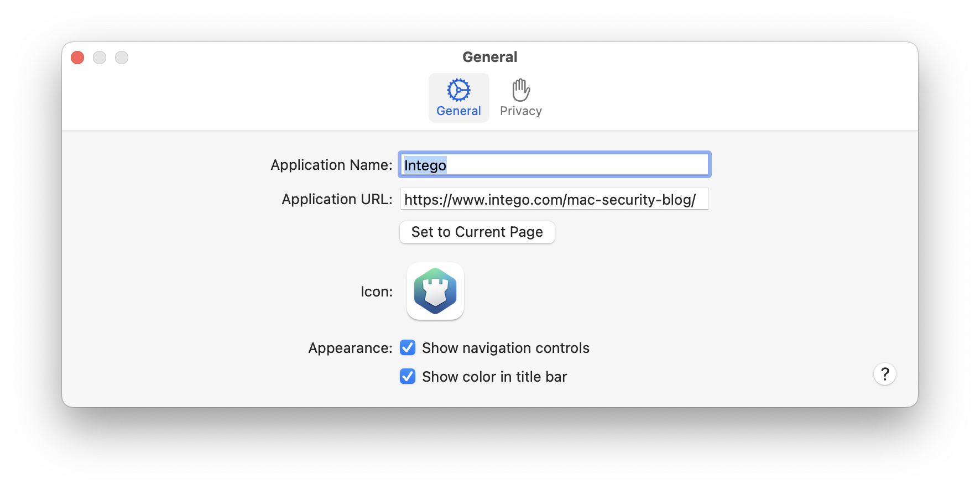This screenshot has height=489, width=980.
Task: Click the gray zoom window button
Action: 122,58
